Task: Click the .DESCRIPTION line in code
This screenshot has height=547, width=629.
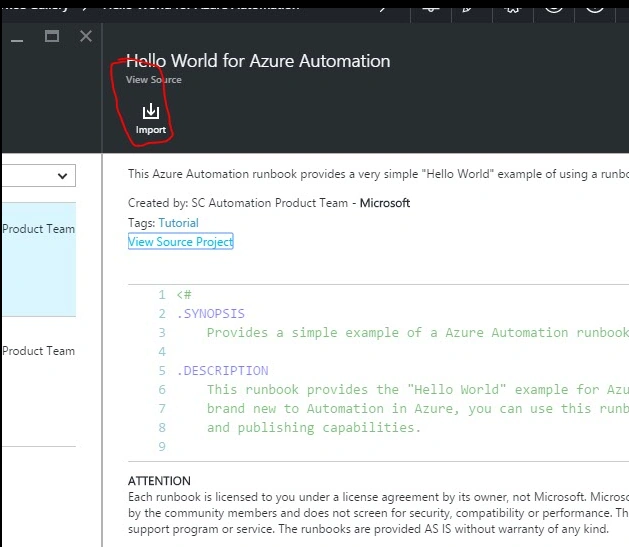Action: [223, 371]
